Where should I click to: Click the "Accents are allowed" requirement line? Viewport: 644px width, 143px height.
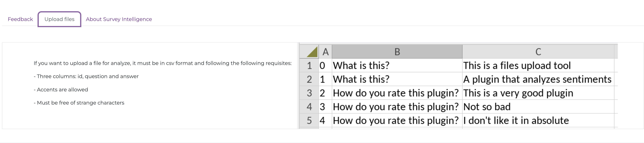click(61, 90)
